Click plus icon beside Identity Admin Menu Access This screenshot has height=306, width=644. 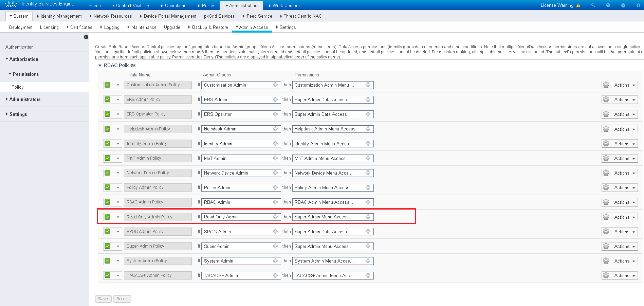368,144
